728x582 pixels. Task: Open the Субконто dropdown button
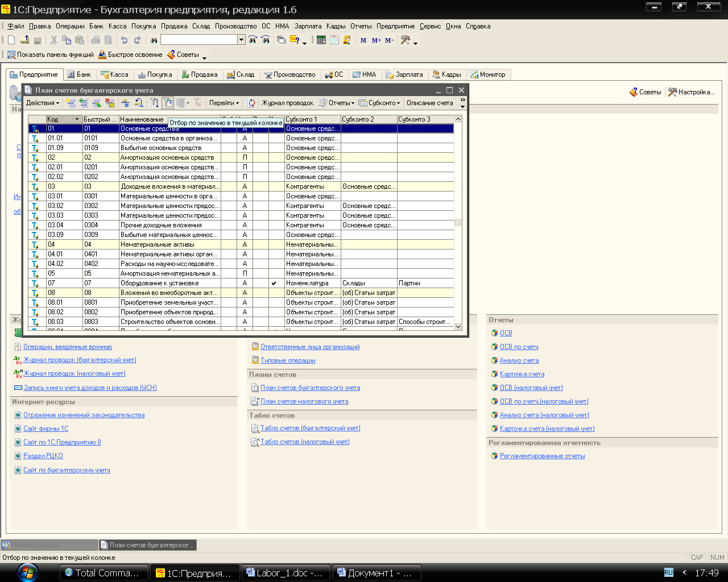[379, 103]
